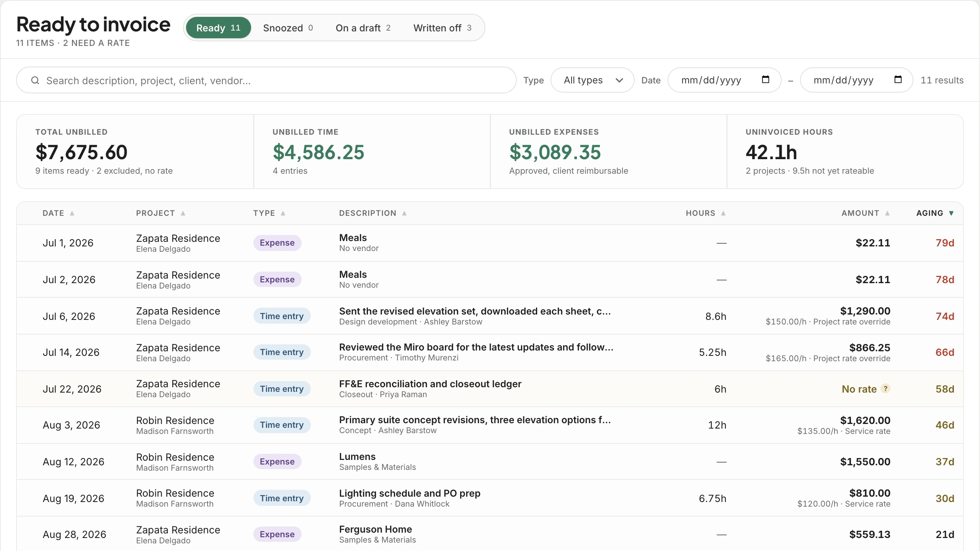Click the No rate label on FF&E row
The height and width of the screenshot is (551, 980).
[859, 389]
